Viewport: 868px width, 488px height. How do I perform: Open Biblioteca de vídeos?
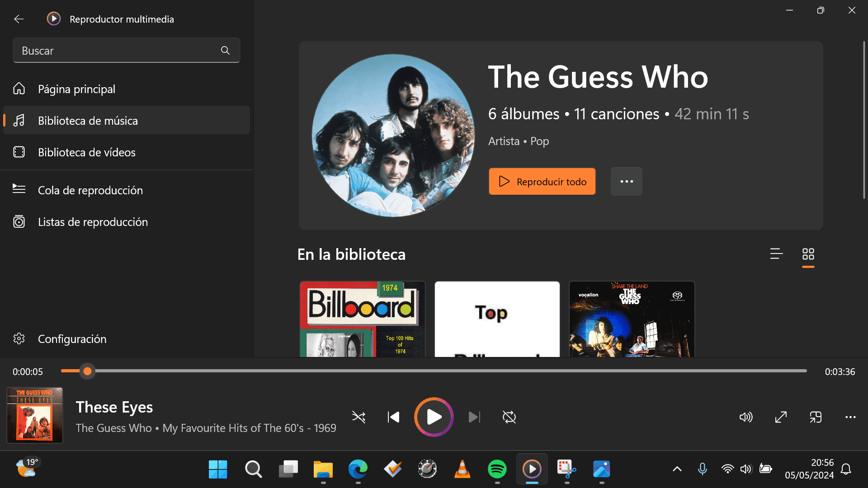(127, 152)
